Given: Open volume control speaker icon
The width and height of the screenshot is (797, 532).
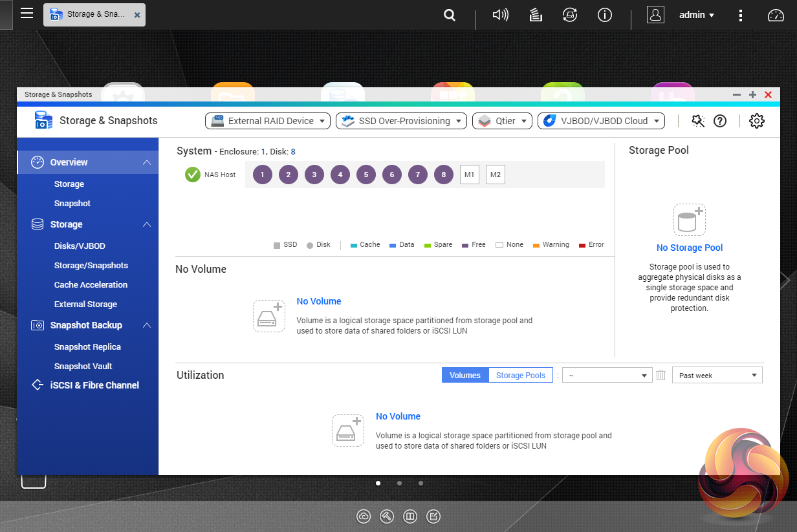Looking at the screenshot, I should (x=500, y=15).
